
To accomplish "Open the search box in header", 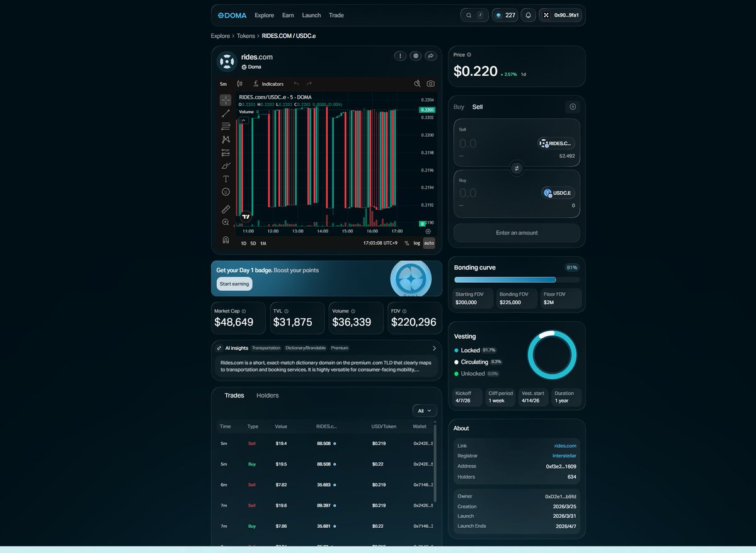I will pos(475,15).
